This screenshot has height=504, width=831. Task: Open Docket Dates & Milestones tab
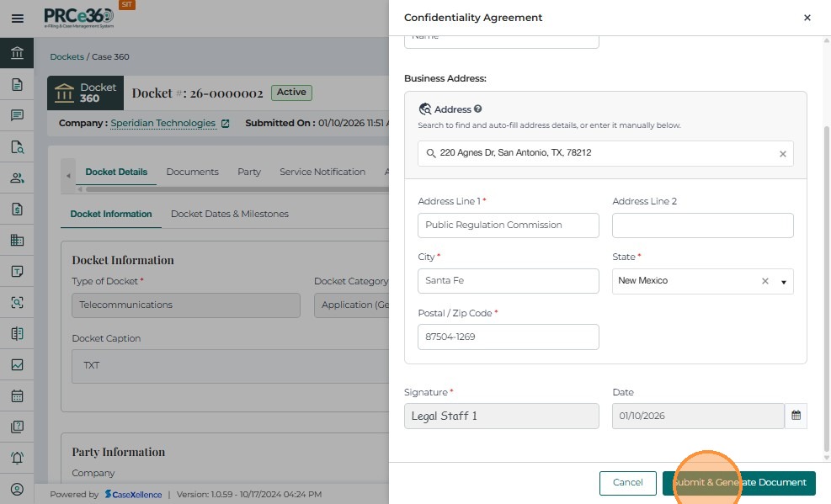[229, 214]
